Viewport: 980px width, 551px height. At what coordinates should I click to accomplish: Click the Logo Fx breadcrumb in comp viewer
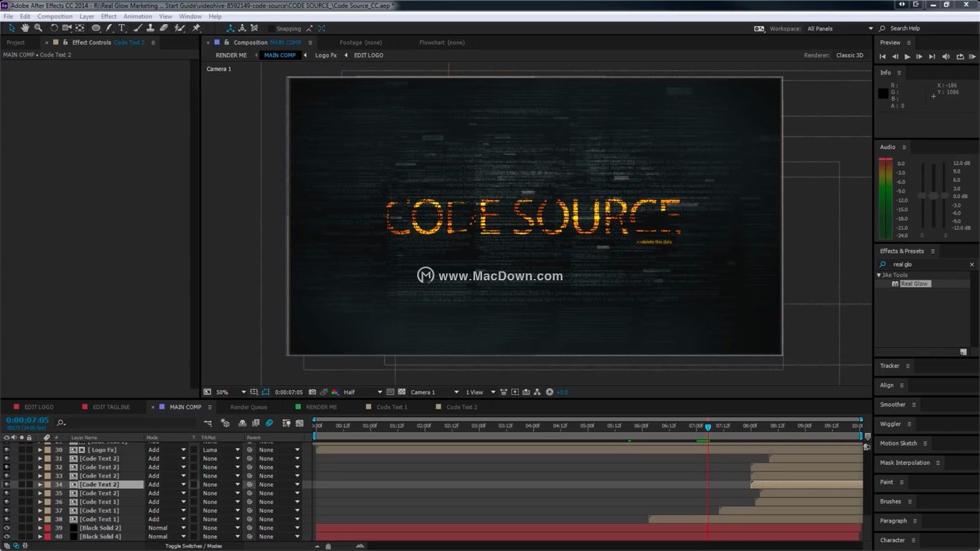(x=326, y=55)
